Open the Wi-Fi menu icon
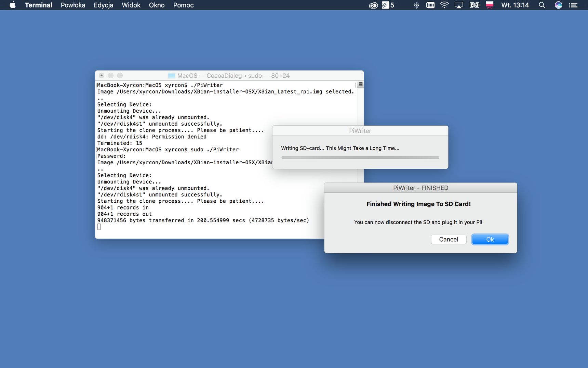The height and width of the screenshot is (368, 588). tap(444, 5)
